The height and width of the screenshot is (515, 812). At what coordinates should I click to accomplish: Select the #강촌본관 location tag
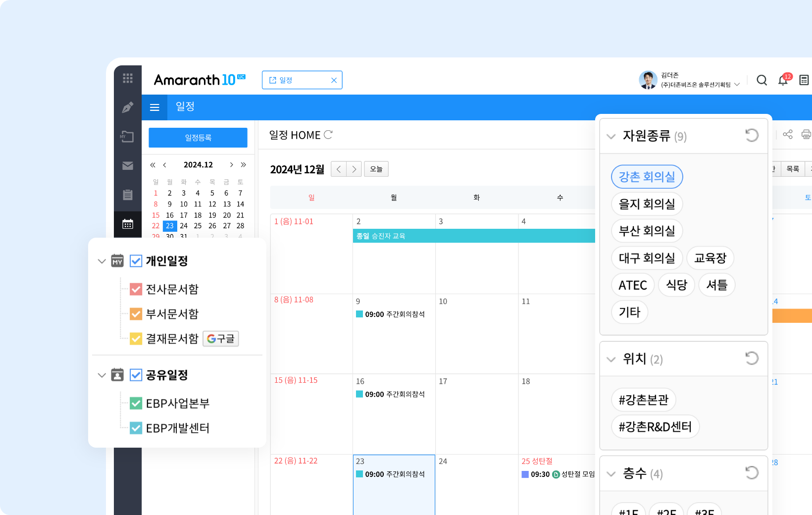coord(643,400)
